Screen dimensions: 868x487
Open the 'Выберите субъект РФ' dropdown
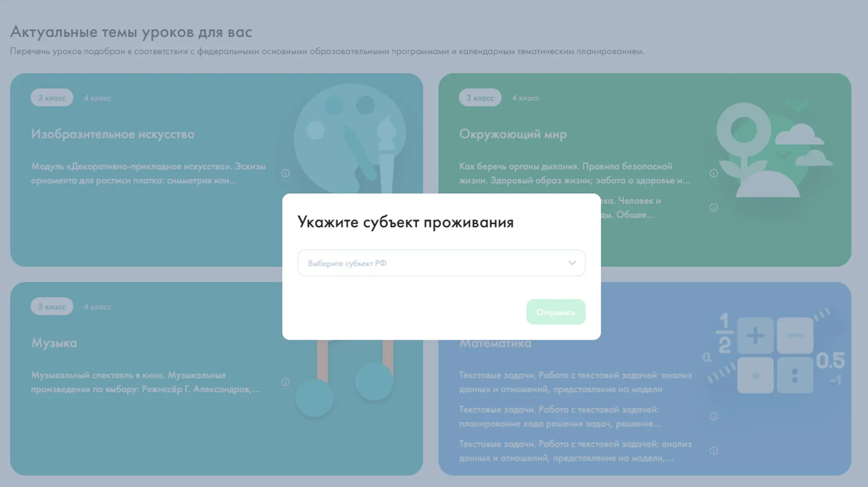point(441,263)
